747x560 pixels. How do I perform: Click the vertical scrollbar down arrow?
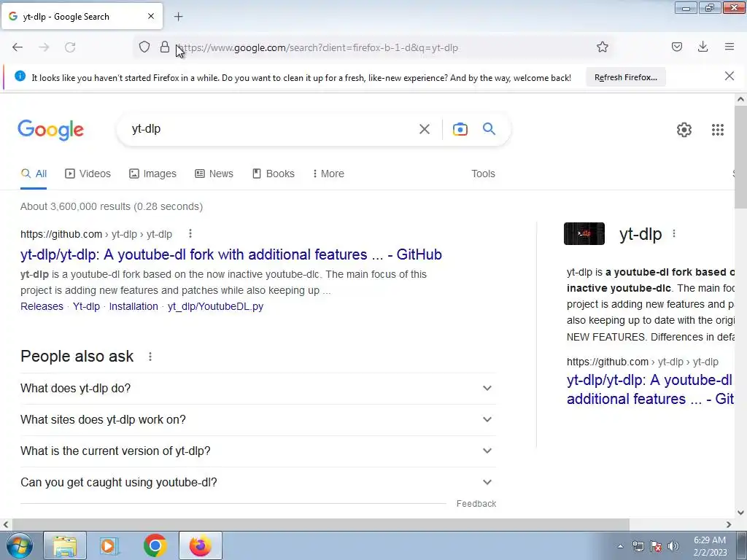click(x=740, y=513)
